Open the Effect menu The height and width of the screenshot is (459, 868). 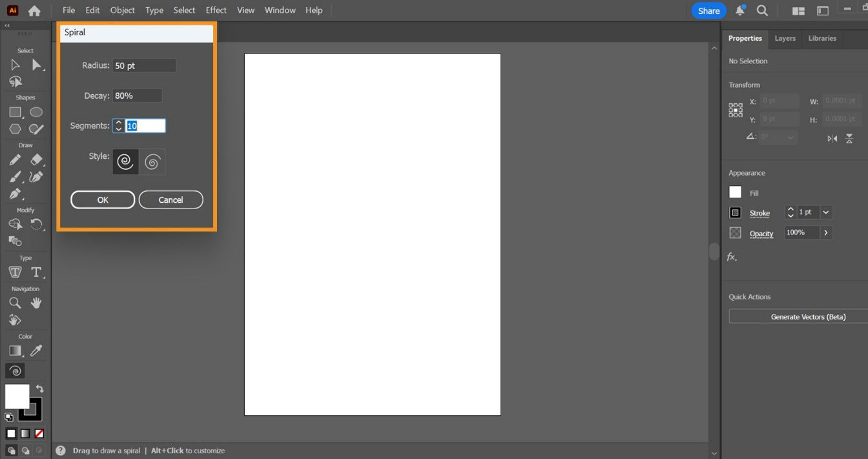216,10
